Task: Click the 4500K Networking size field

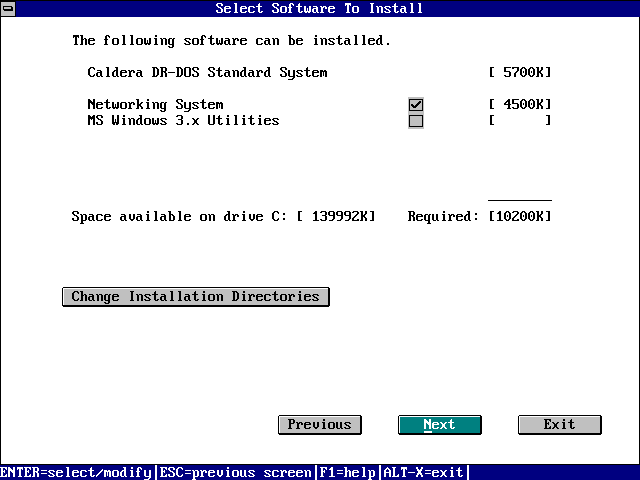Action: point(520,105)
